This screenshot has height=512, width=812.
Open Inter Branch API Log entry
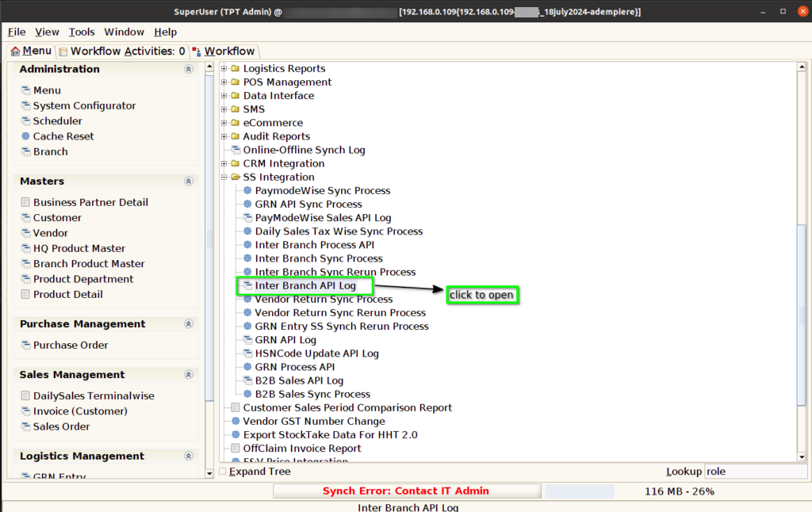(x=305, y=285)
